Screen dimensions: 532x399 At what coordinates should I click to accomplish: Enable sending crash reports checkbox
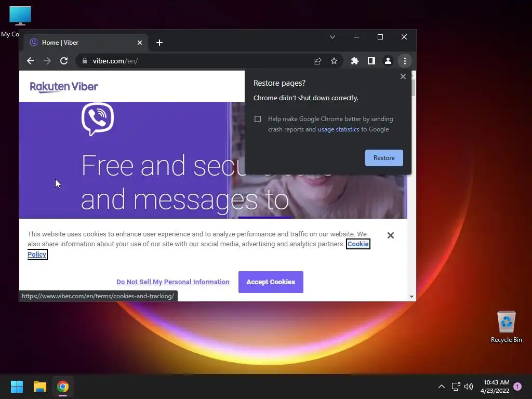[258, 119]
